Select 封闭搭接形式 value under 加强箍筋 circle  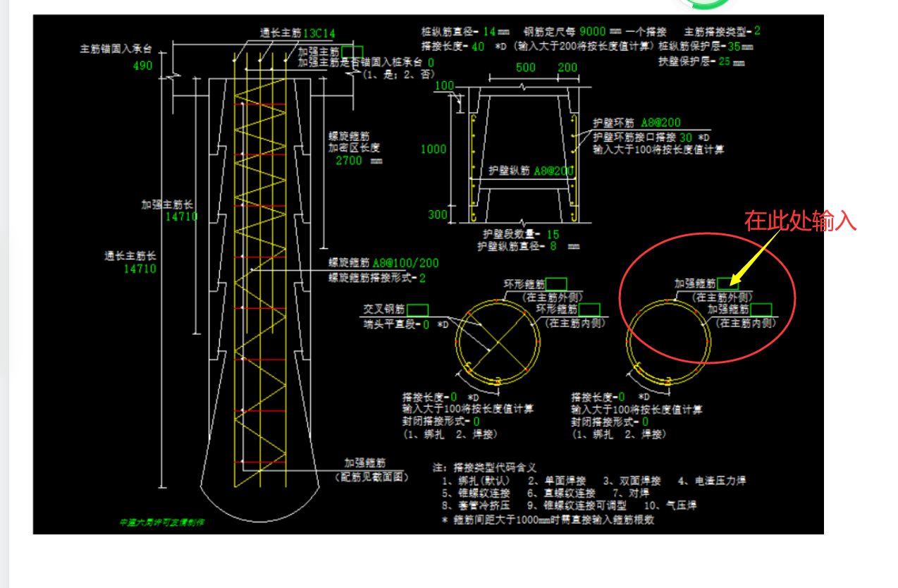click(x=645, y=422)
